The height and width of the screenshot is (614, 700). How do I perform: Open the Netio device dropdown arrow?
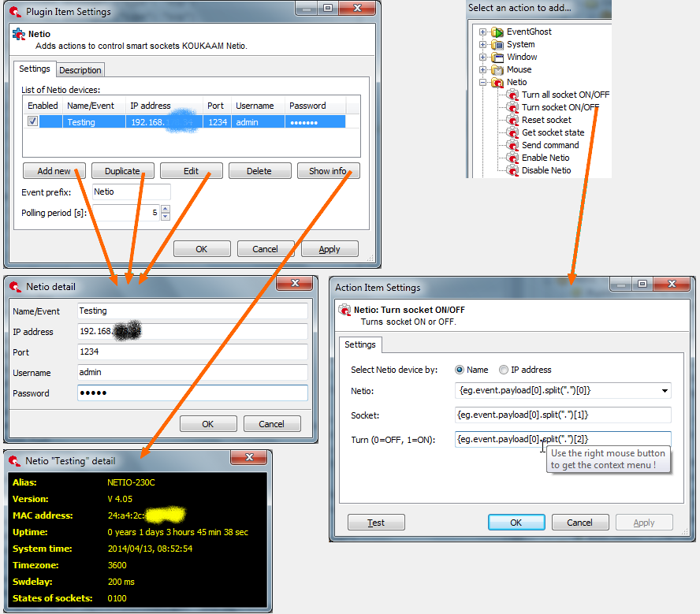pyautogui.click(x=665, y=391)
